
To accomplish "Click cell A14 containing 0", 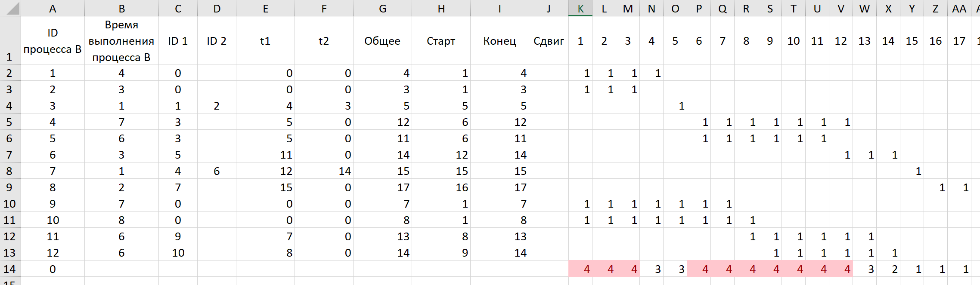I will click(53, 269).
